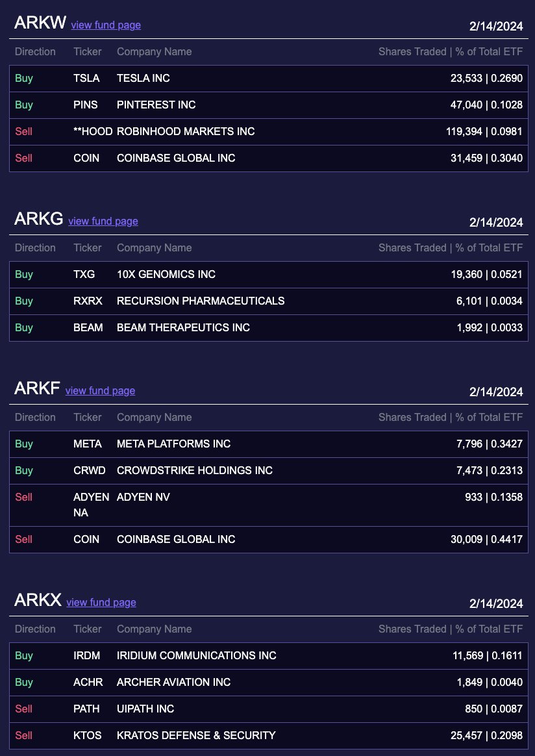Screen dimensions: 535x756
Task: Click ARCHER AVIATION INC company name
Action: point(173,682)
